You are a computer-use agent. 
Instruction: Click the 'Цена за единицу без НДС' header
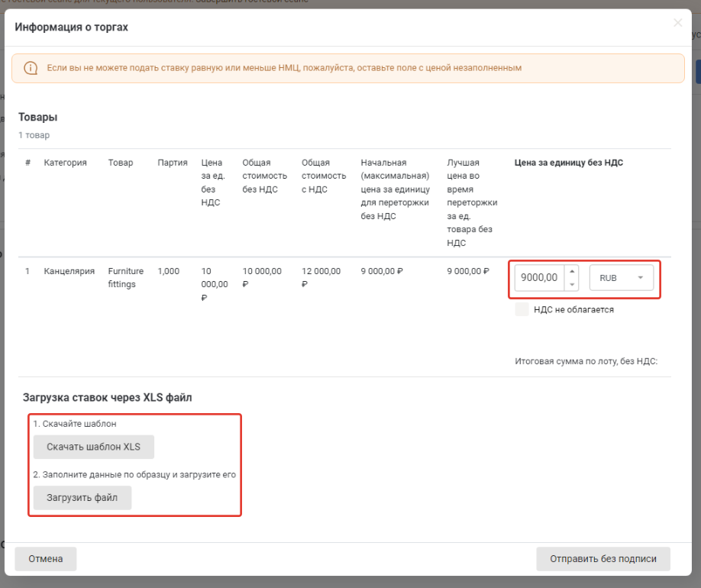[x=569, y=163]
